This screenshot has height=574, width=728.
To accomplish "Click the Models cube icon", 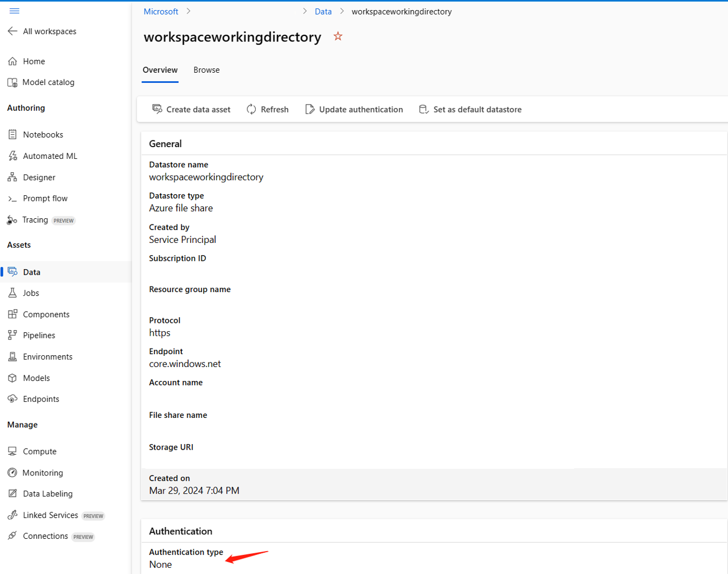I will (12, 378).
